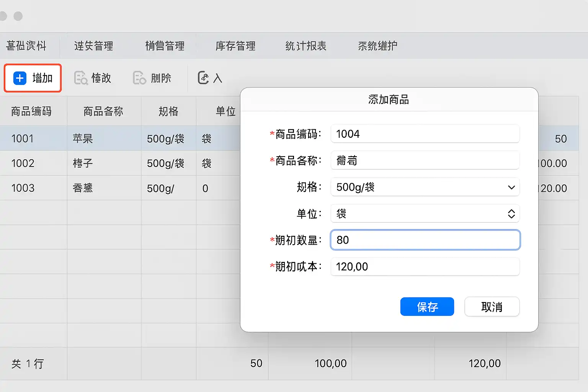588x392 pixels.
Task: Focus the 期初数量 field showing 80
Action: point(425,240)
